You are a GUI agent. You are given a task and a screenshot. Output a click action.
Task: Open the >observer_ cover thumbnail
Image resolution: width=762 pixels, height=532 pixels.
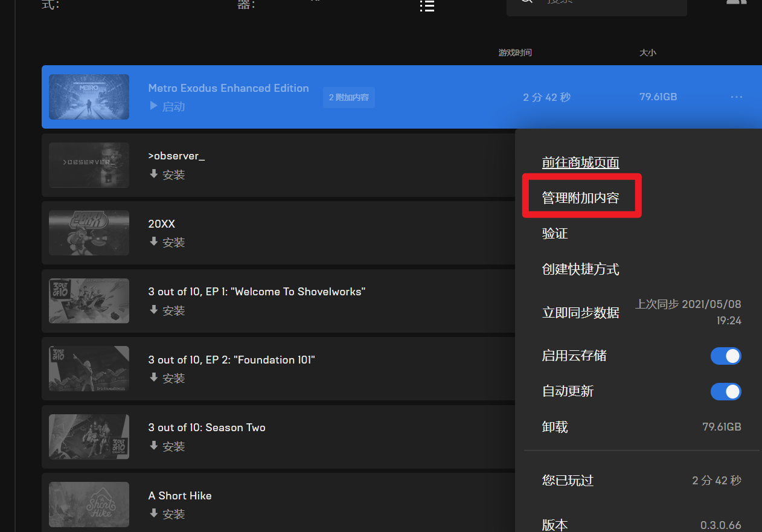(89, 165)
